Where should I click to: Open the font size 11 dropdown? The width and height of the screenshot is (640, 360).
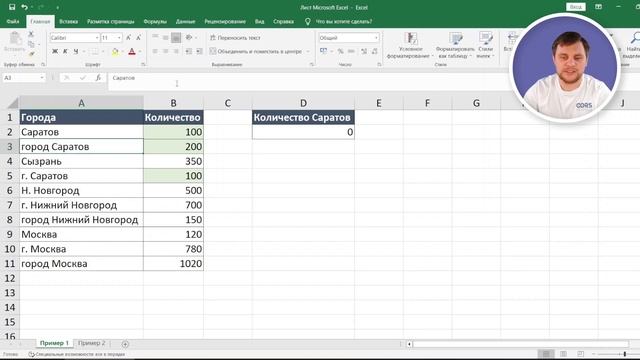(119, 38)
